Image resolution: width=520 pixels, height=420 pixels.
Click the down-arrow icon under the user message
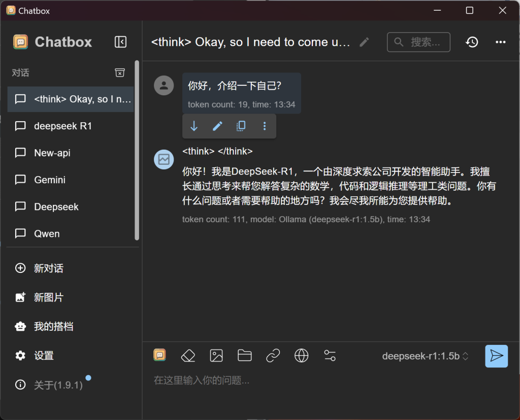tap(194, 126)
